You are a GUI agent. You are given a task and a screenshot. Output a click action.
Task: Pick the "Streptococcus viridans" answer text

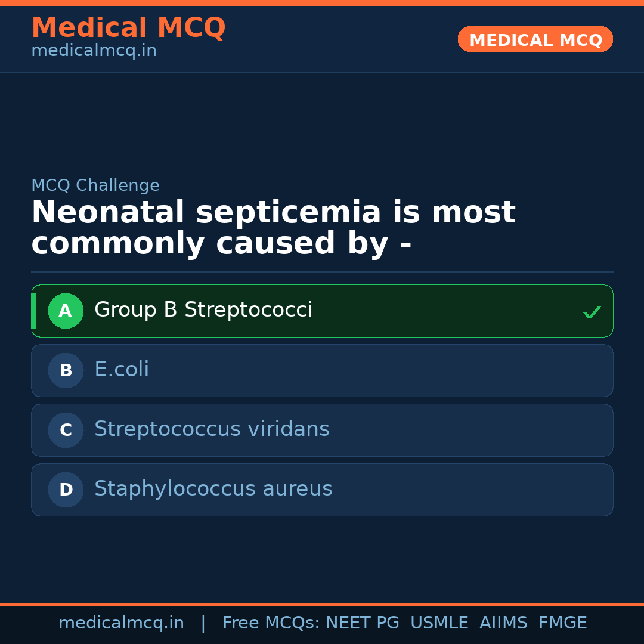212,429
